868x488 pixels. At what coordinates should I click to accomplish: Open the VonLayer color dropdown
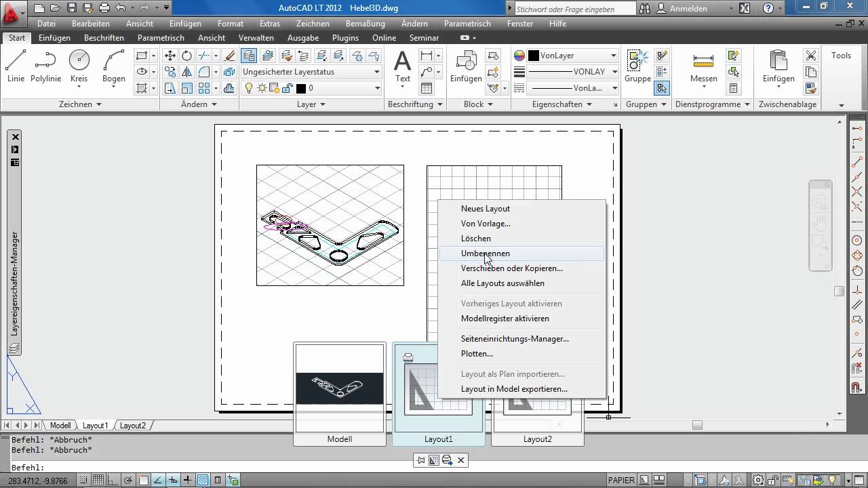573,56
